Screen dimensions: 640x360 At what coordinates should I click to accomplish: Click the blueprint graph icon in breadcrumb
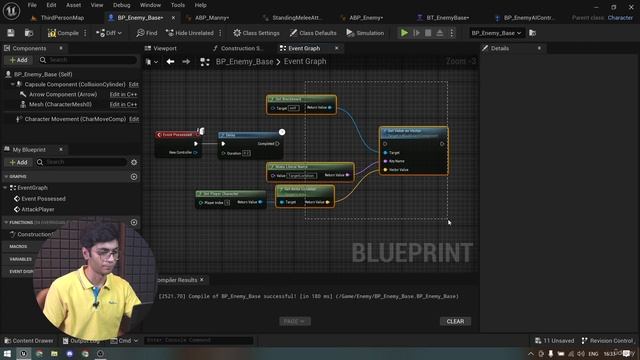205,62
